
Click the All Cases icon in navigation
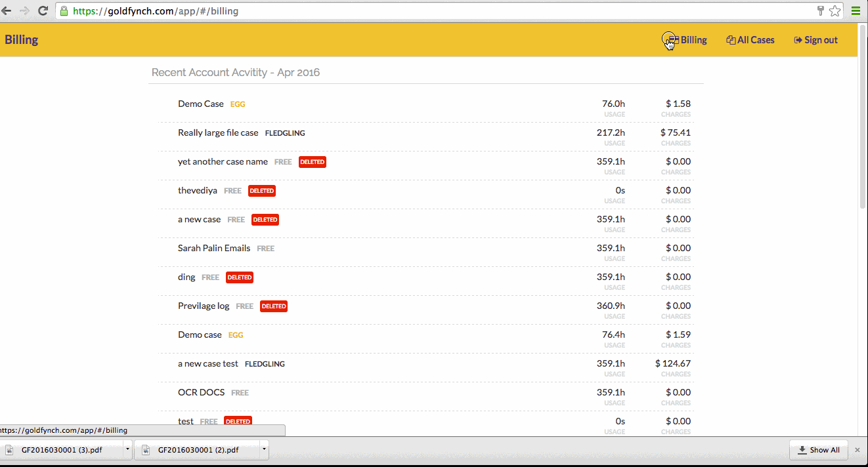click(x=730, y=39)
